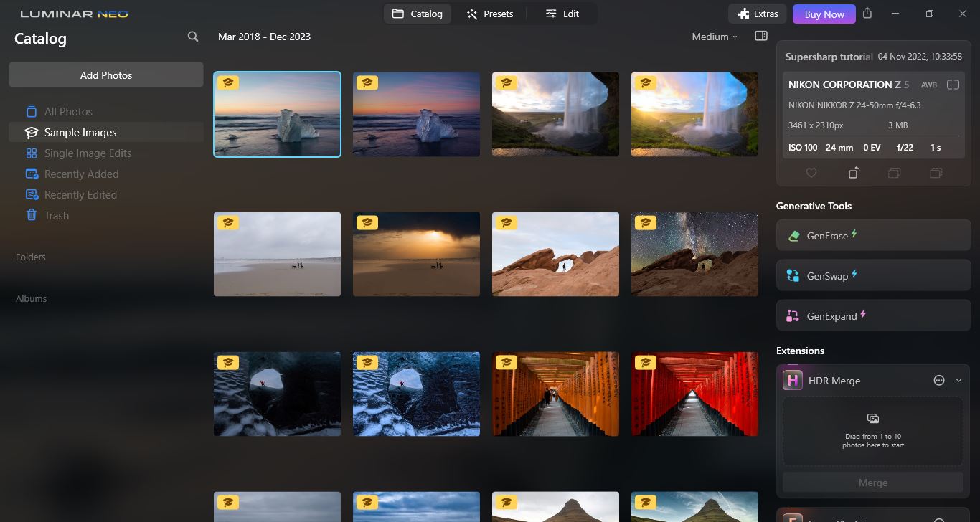Screen dimensions: 980x522
Task: Click the Buy Now button
Action: 824,14
